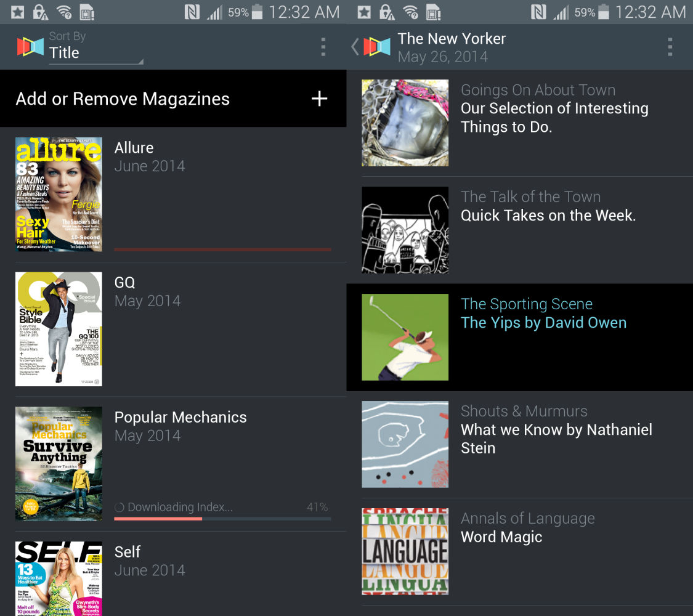693x616 pixels.
Task: Open The Yips by David Owen
Action: [543, 323]
